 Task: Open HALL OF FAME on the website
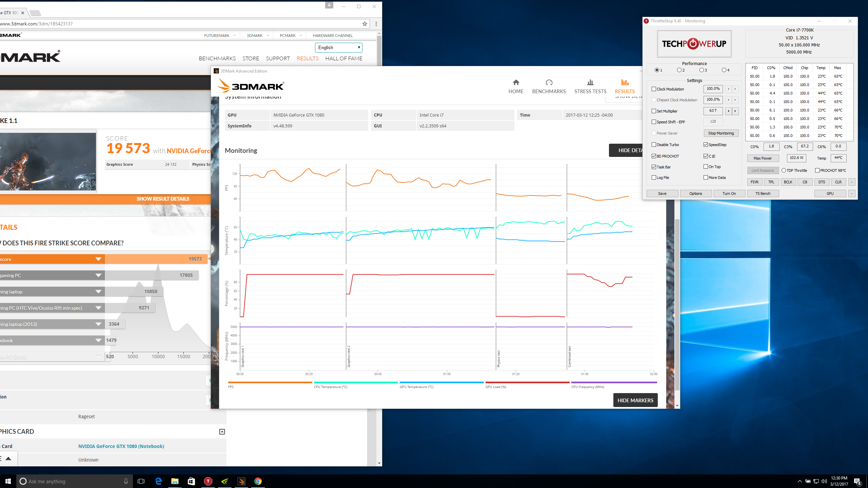343,58
